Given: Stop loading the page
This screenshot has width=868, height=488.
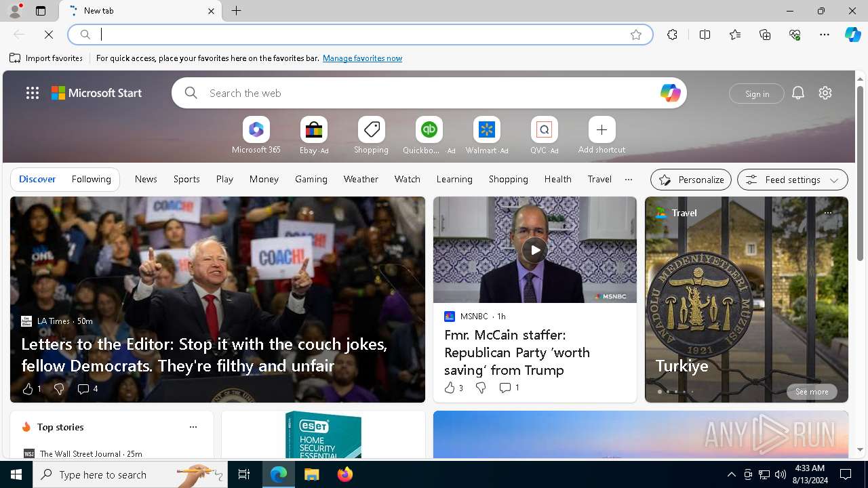Looking at the screenshot, I should 49,35.
